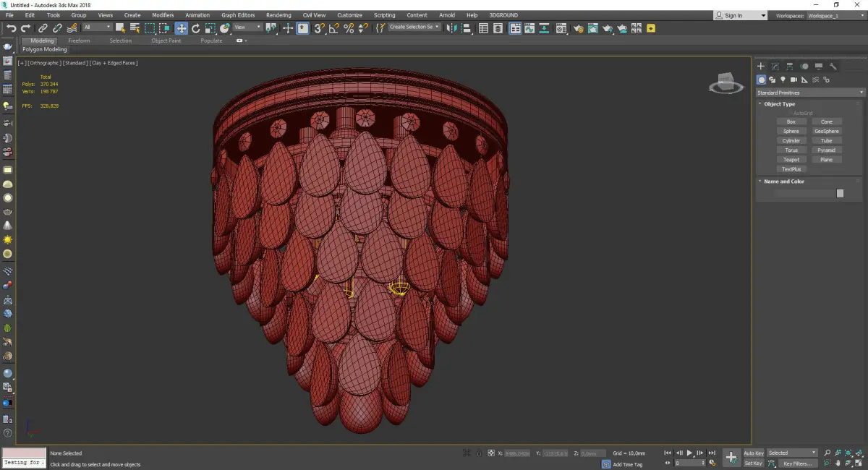Collapse the Object Type rollout
This screenshot has height=470, width=868.
point(779,104)
